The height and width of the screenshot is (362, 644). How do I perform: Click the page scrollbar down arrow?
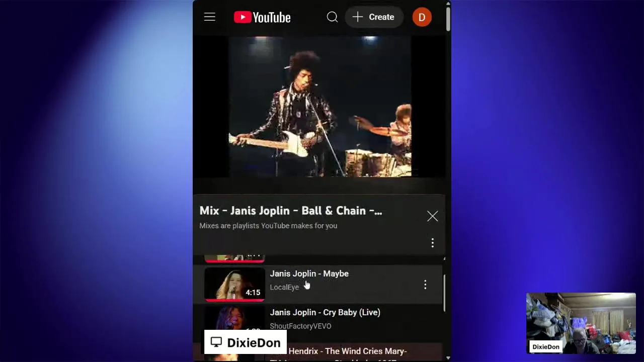point(448,358)
